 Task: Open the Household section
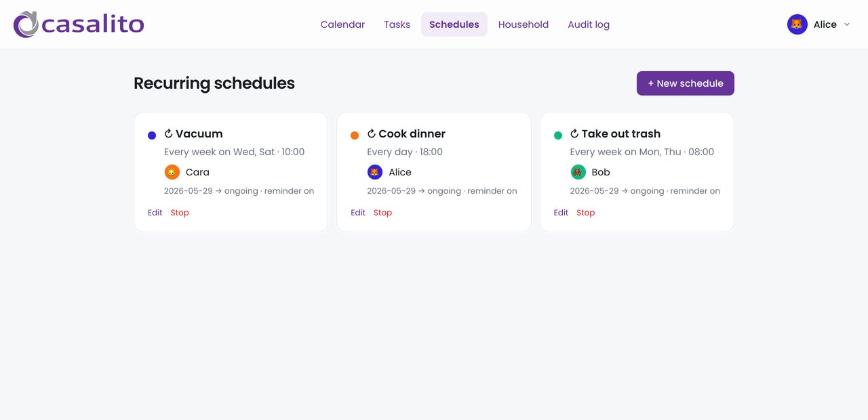pos(524,24)
